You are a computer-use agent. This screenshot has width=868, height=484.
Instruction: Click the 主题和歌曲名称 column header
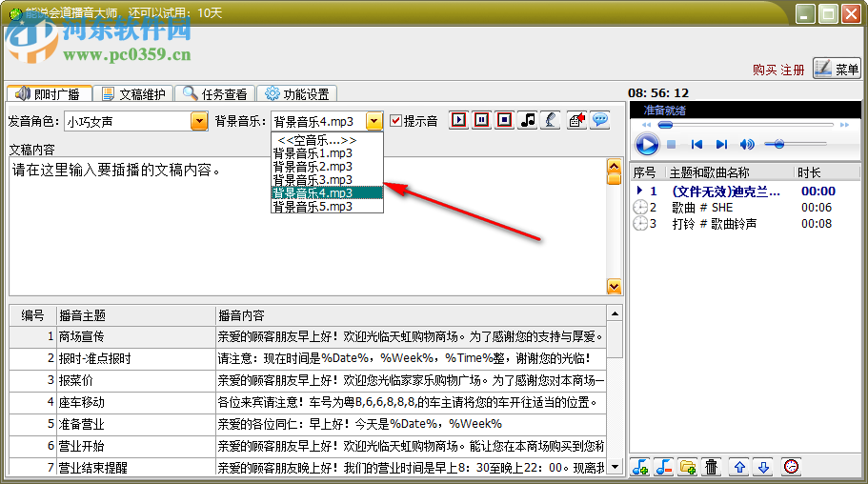pyautogui.click(x=729, y=172)
